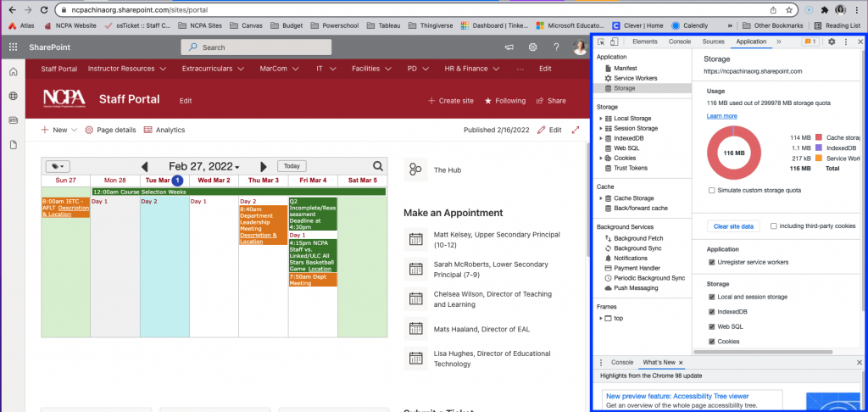Advance calendar to next week
Viewport: 868px width, 412px height.
264,167
